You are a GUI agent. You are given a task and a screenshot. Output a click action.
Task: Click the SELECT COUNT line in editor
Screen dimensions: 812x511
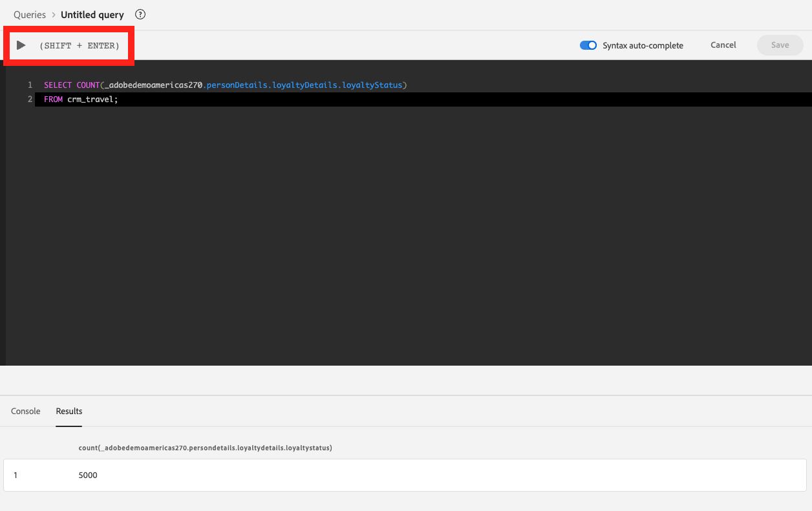coord(226,85)
